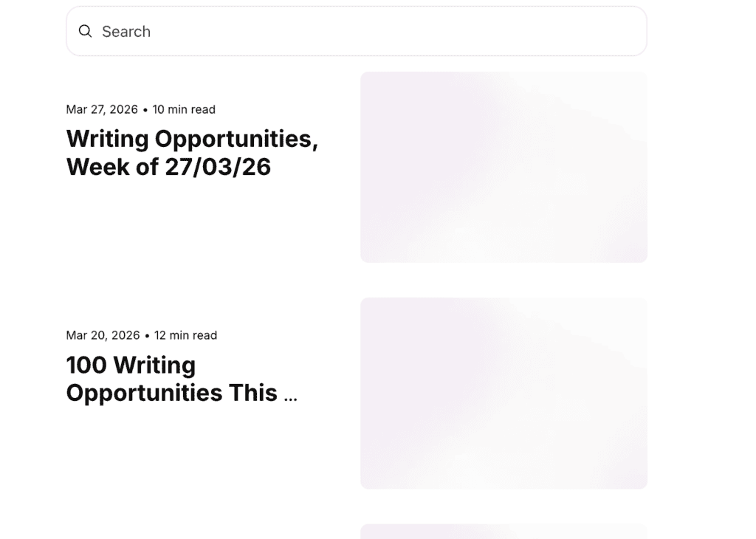Click the '12 min read' label

coord(185,335)
